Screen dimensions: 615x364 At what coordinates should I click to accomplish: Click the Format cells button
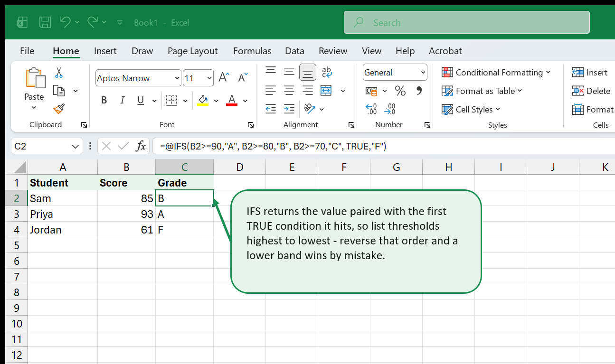click(593, 109)
